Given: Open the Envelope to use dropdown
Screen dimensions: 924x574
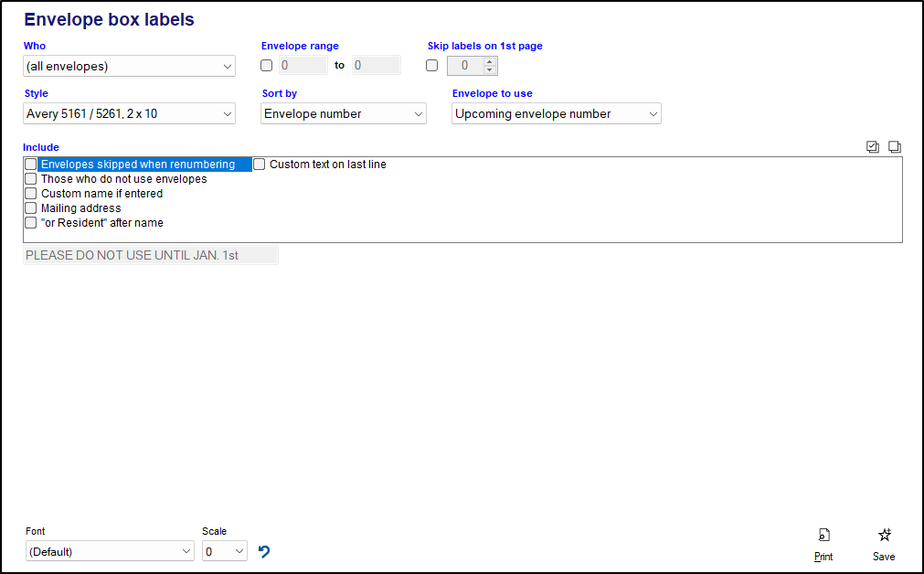Looking at the screenshot, I should (x=556, y=114).
